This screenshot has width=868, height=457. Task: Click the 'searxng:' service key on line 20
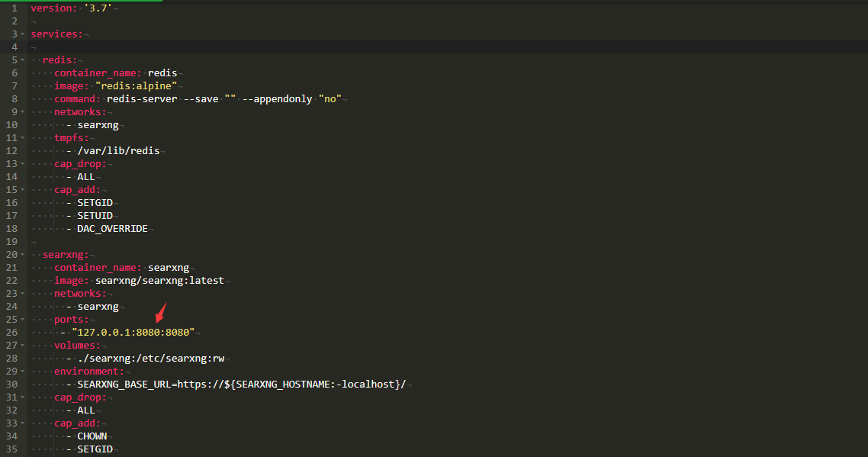click(66, 255)
